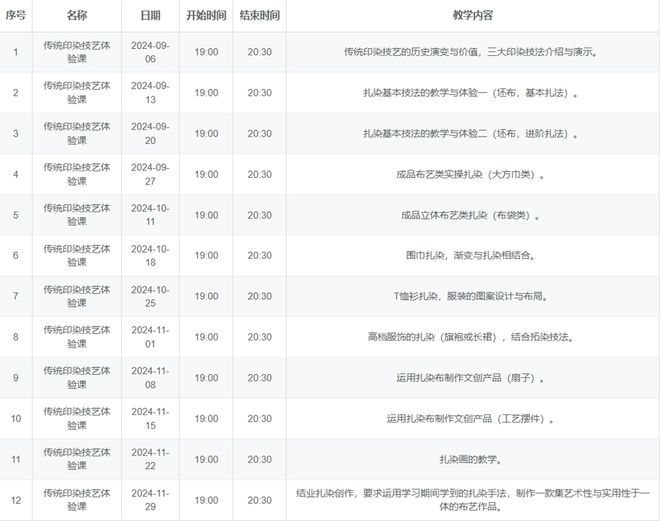Click the date cell 2024-10-11

(x=150, y=215)
